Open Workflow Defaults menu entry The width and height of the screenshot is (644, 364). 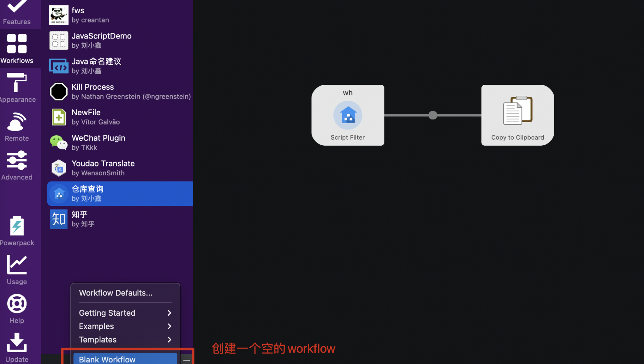click(116, 293)
